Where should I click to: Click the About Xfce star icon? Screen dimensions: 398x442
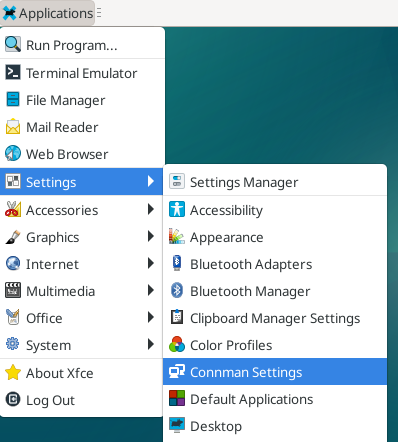pos(13,372)
